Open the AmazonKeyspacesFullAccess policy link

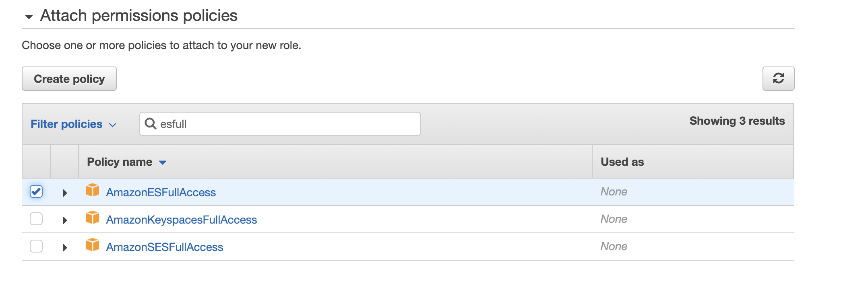(181, 220)
